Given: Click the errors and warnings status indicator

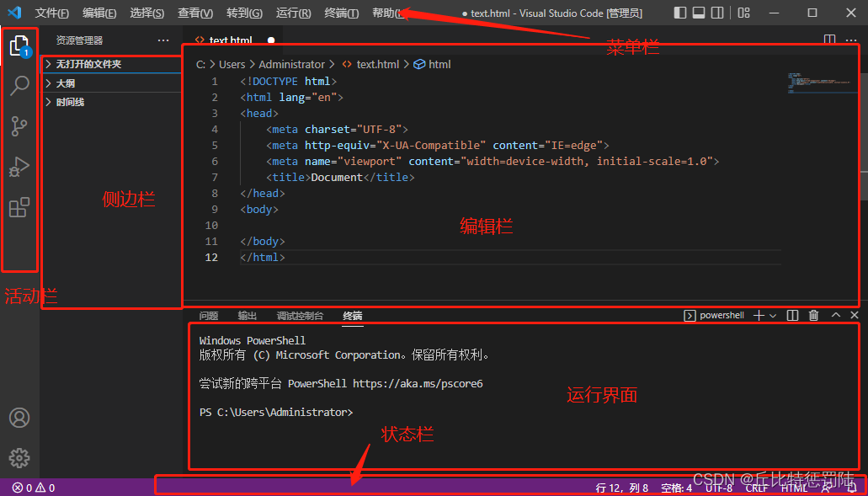Looking at the screenshot, I should (34, 488).
